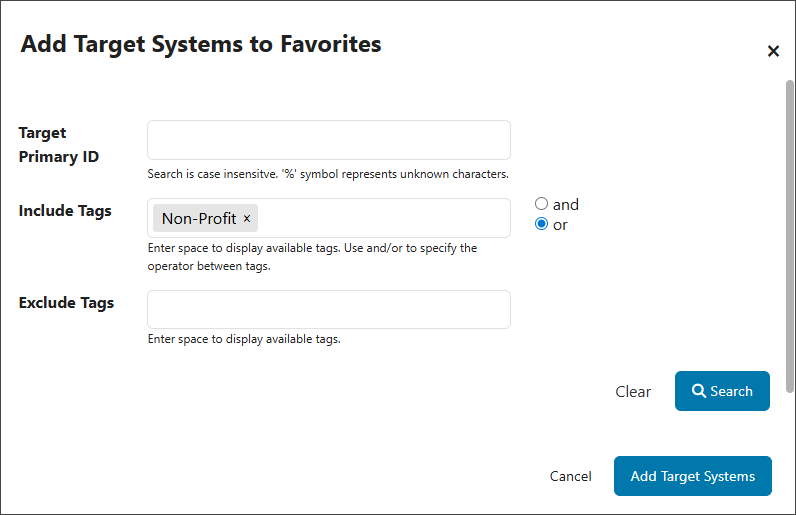Click the "Add Target Systems to Favorites" title
The height and width of the screenshot is (515, 796).
pyautogui.click(x=201, y=44)
